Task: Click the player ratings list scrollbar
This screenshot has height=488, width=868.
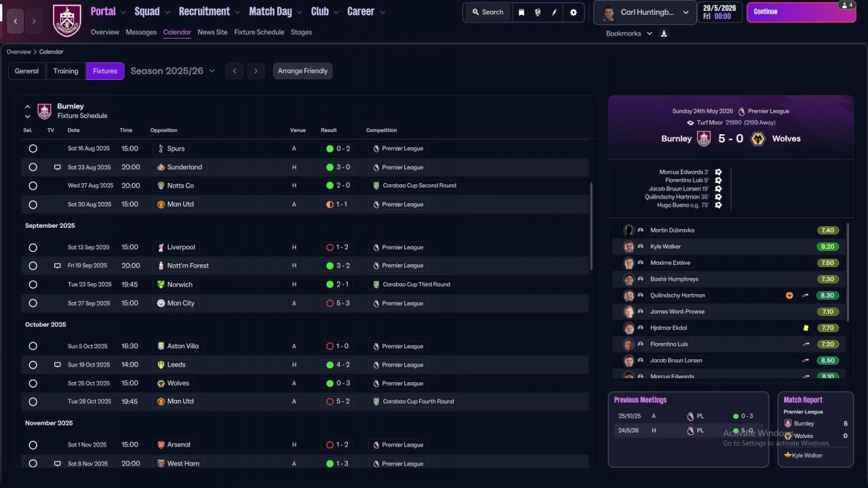Action: tap(848, 271)
